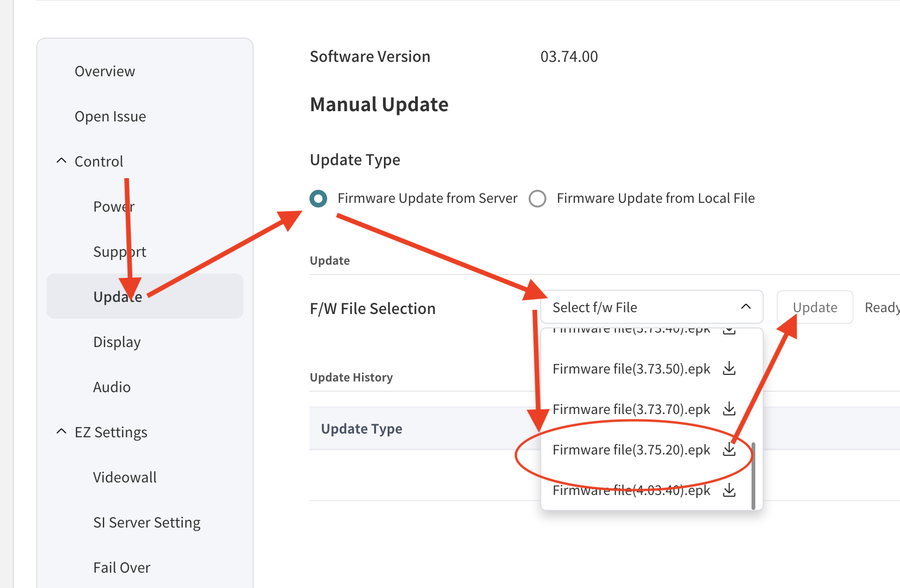Click download icon for firmware 4.03.40
The width and height of the screenshot is (900, 588).
729,490
